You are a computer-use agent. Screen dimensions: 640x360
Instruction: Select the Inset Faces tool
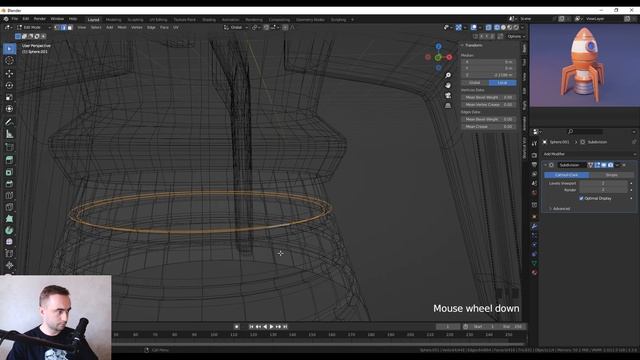tap(9, 172)
